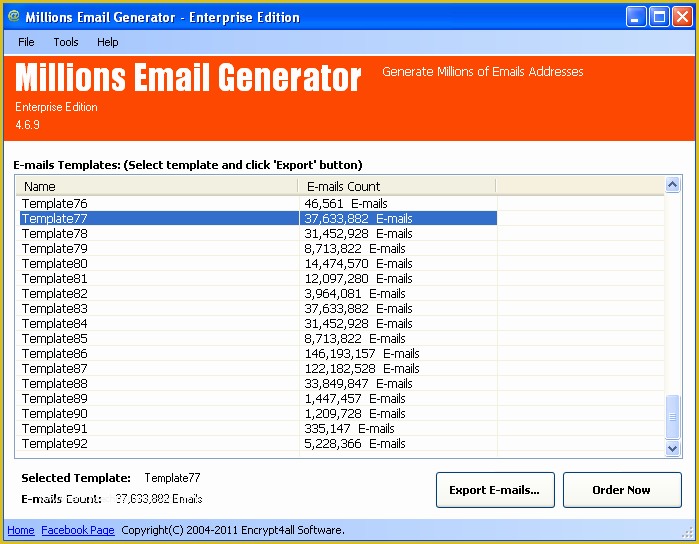Screen dimensions: 699x544
Task: Select the Template91 row
Action: [x=259, y=429]
